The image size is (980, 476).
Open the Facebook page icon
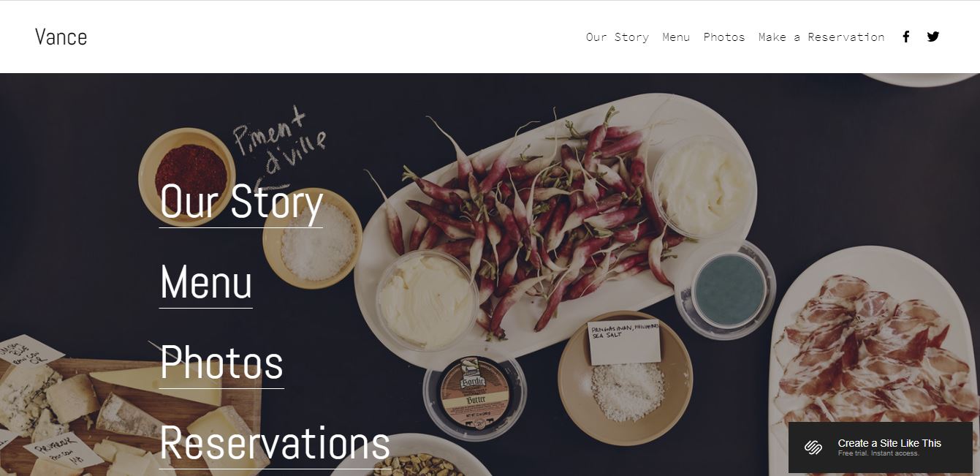[905, 37]
